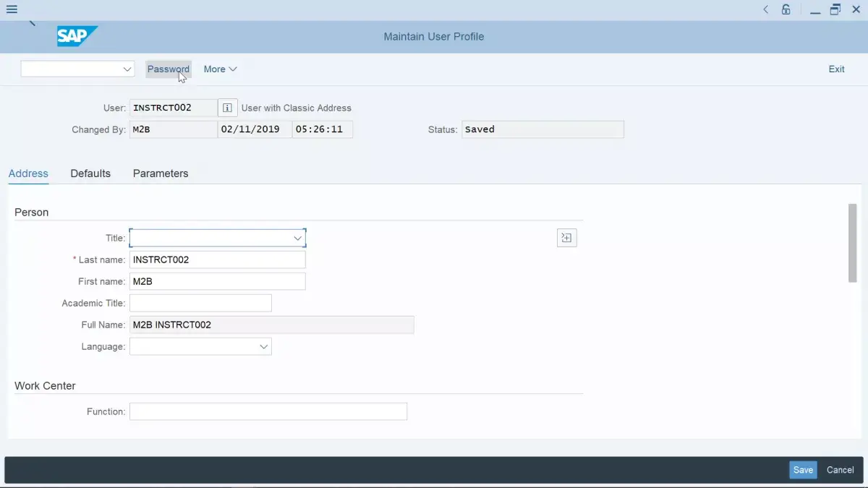The height and width of the screenshot is (488, 868).
Task: Open the hamburger menu icon
Action: coord(12,9)
